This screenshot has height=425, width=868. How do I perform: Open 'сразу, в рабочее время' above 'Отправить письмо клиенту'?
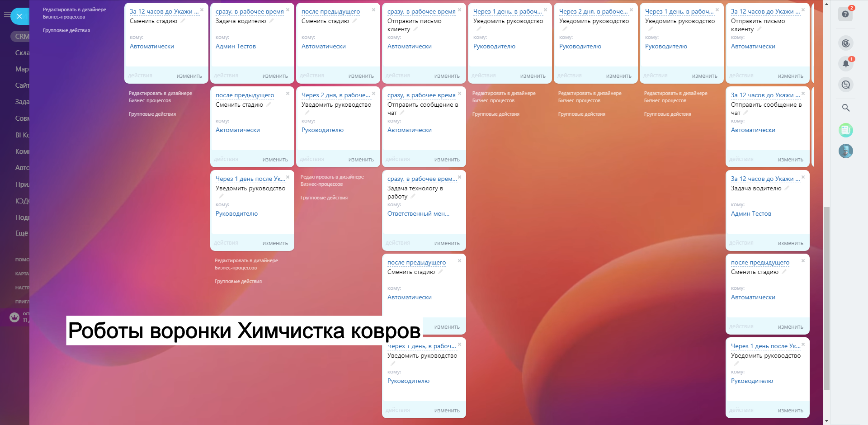click(x=421, y=12)
